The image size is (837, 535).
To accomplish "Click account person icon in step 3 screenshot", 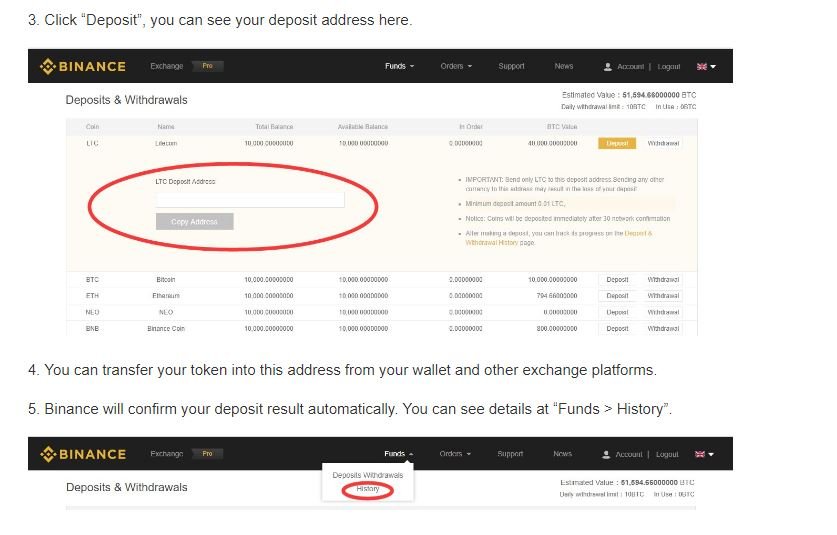I will (607, 67).
